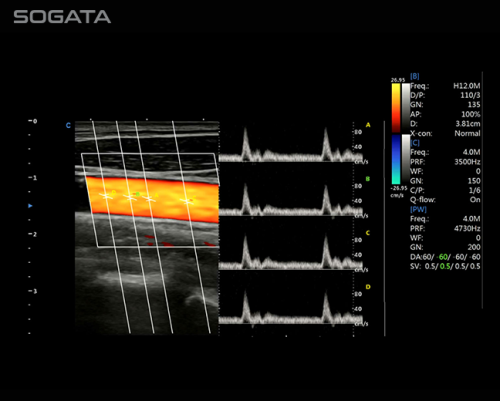Select sample gate marker D in the vessel
The height and width of the screenshot is (401, 500).
pos(106,196)
